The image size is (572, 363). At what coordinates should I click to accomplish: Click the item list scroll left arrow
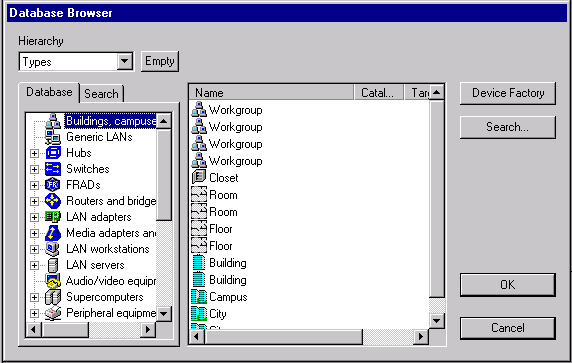(x=197, y=336)
